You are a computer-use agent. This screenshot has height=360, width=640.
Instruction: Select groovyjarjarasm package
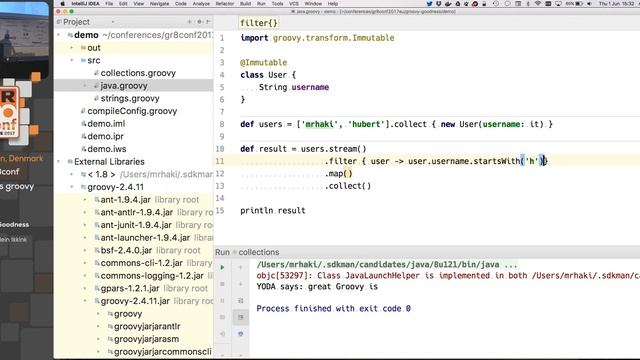pyautogui.click(x=146, y=339)
